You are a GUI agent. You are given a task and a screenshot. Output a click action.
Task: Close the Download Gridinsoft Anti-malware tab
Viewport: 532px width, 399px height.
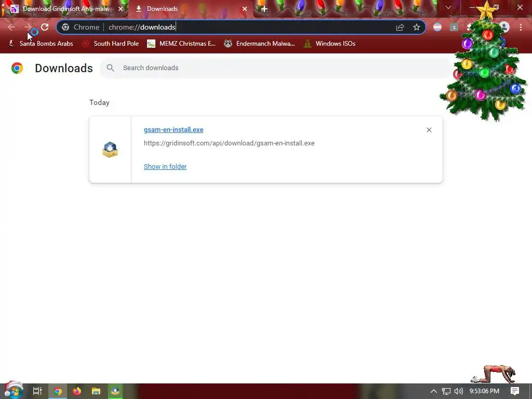click(121, 9)
